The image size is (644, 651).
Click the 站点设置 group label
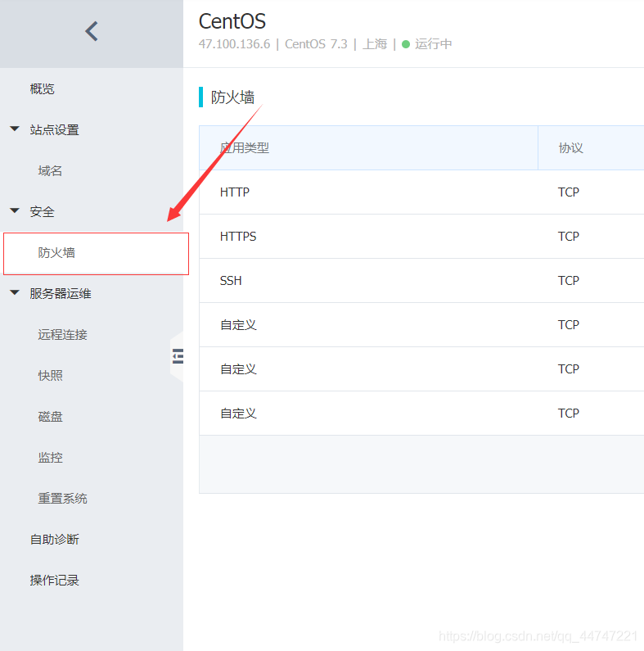coord(54,130)
